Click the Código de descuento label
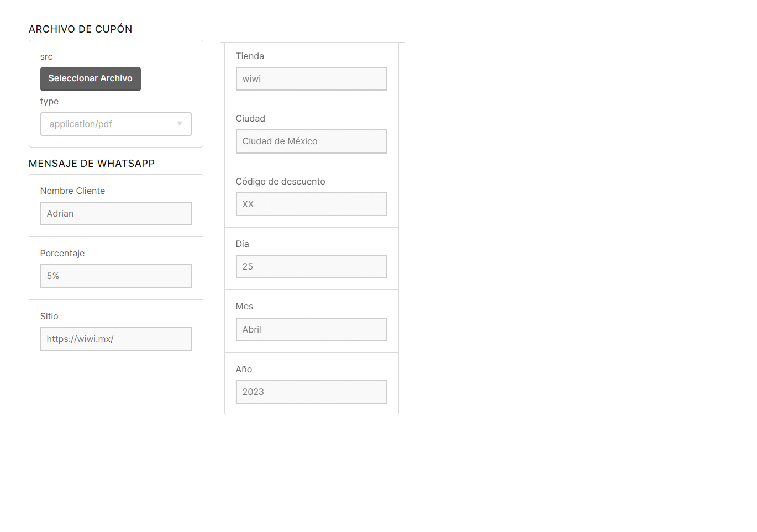 (x=281, y=182)
